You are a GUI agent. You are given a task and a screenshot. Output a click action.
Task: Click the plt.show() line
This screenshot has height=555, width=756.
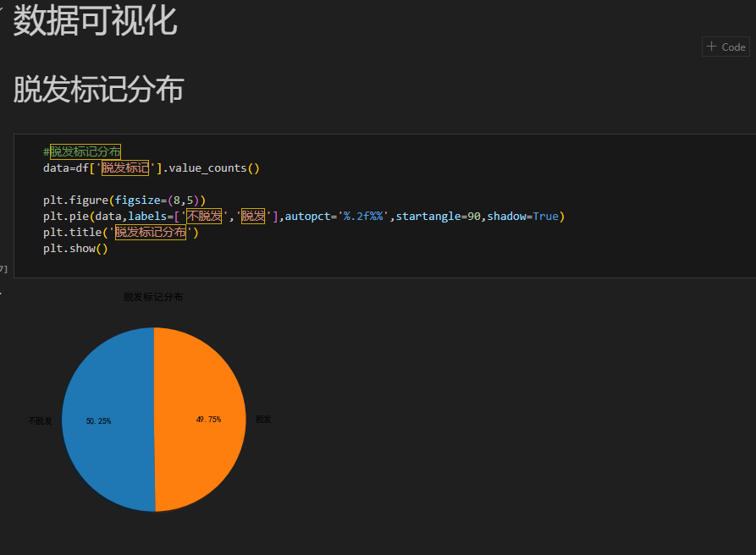click(x=75, y=249)
